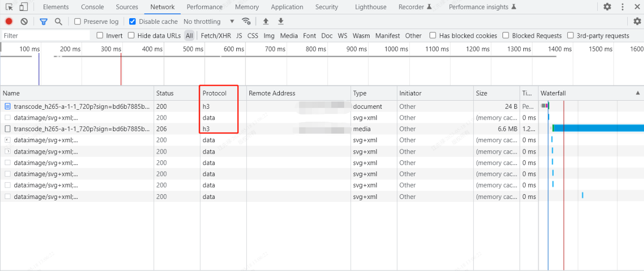Toggle the filter funnel icon
The width and height of the screenshot is (644, 271).
(43, 21)
